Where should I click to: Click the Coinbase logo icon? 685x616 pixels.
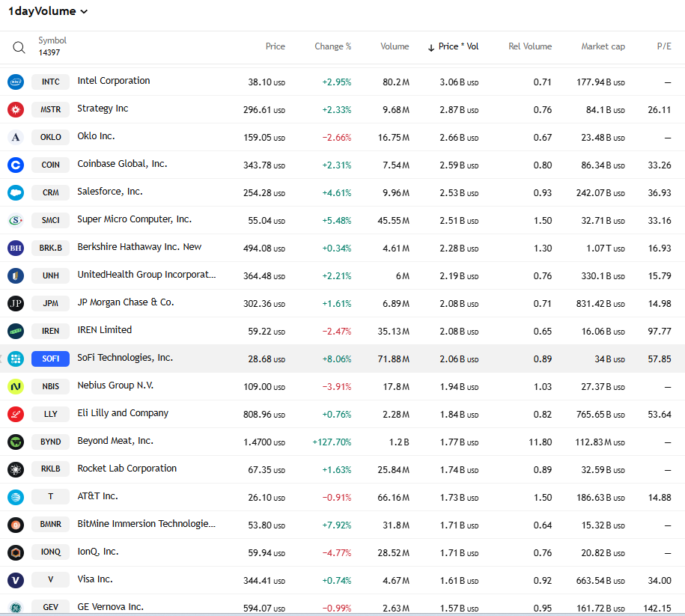coord(16,165)
